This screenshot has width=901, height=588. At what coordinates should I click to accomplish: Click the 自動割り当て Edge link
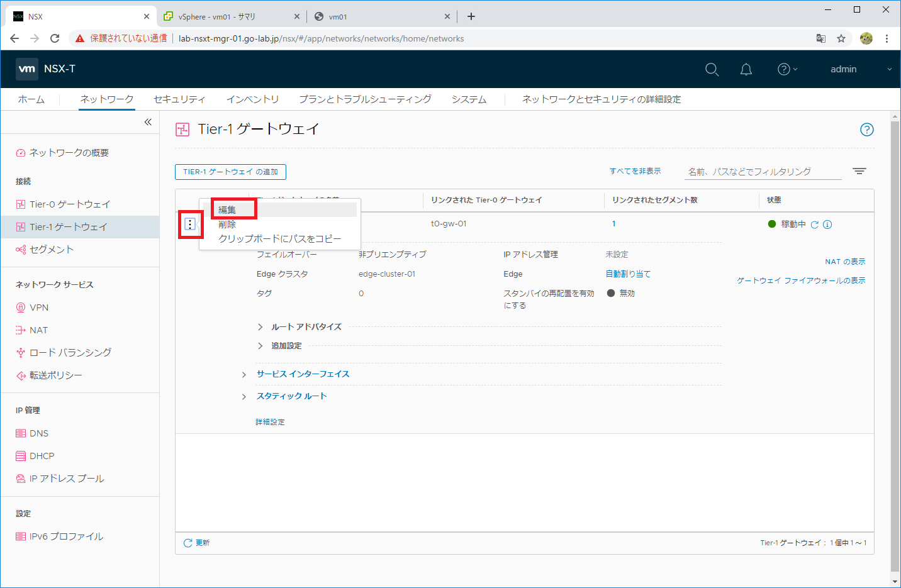628,274
